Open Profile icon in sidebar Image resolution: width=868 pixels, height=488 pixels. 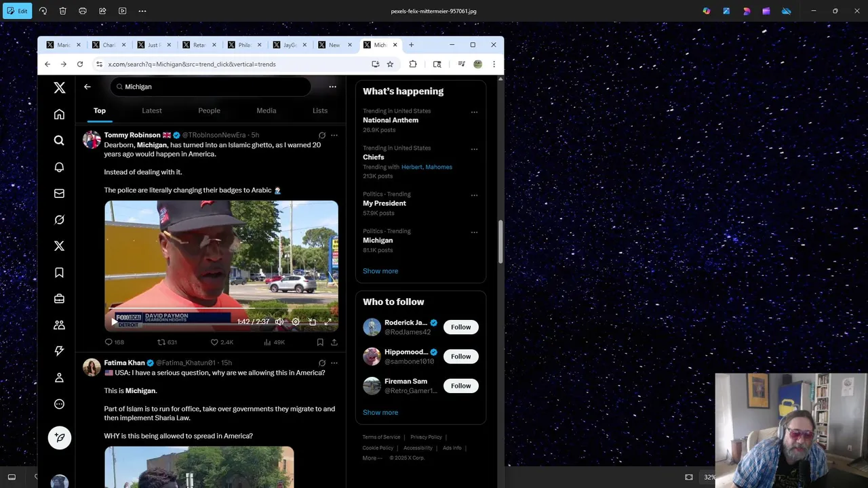pyautogui.click(x=59, y=378)
